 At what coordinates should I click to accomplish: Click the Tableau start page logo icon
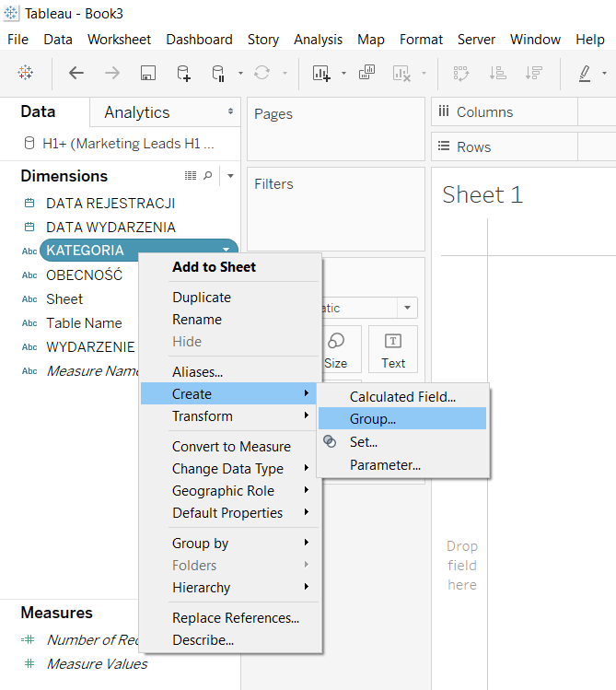click(x=26, y=73)
